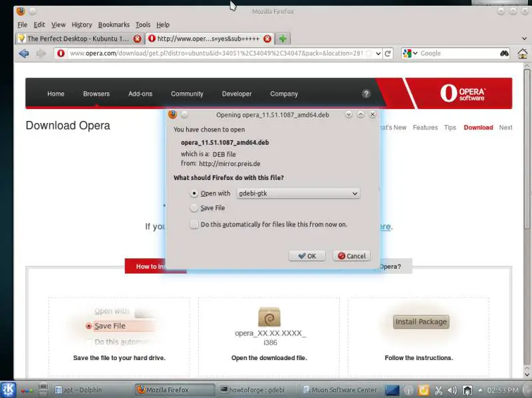Viewport: 532px width, 398px height.
Task: Go to Opera site Home link
Action: [56, 94]
